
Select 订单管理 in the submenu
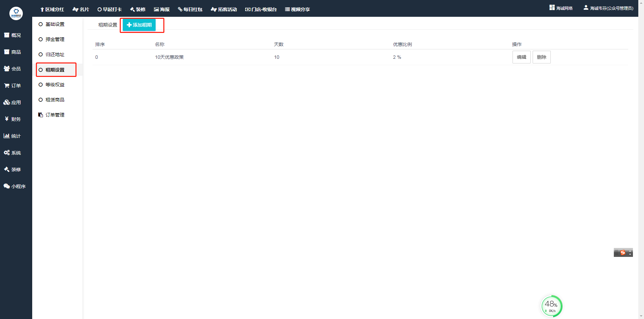click(x=55, y=115)
